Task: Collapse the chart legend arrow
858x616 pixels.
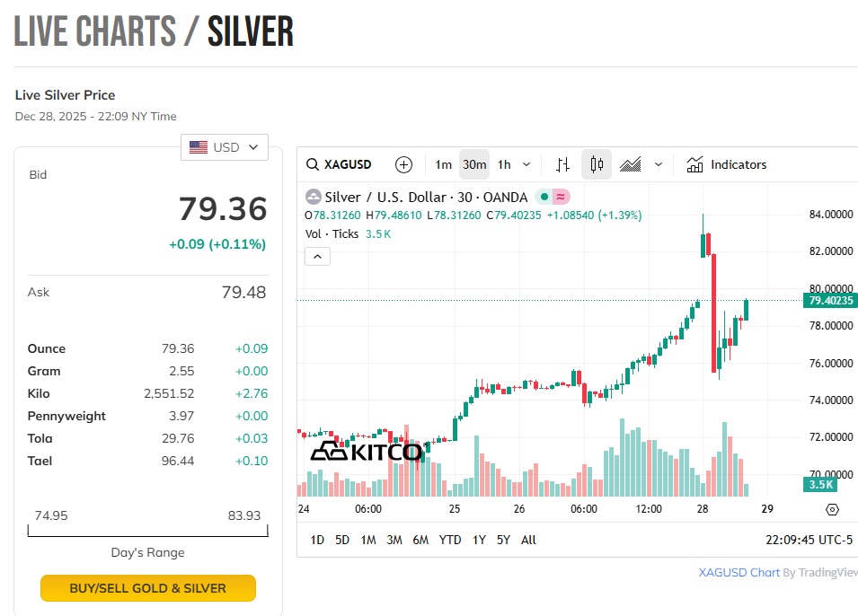Action: [318, 256]
